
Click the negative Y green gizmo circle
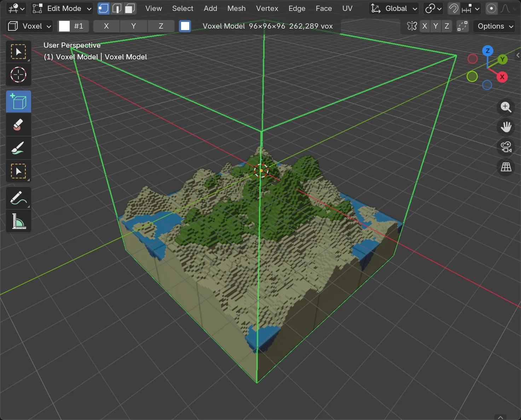pyautogui.click(x=472, y=76)
